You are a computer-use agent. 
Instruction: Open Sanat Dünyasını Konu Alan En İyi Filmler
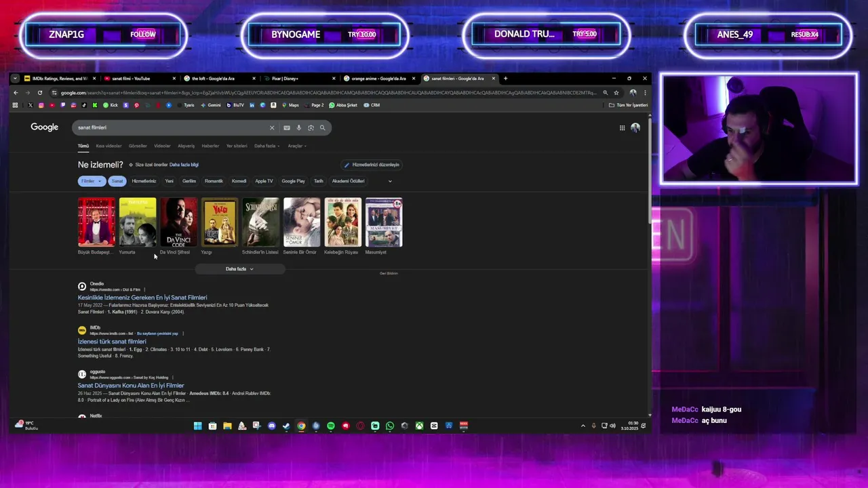[x=131, y=386]
